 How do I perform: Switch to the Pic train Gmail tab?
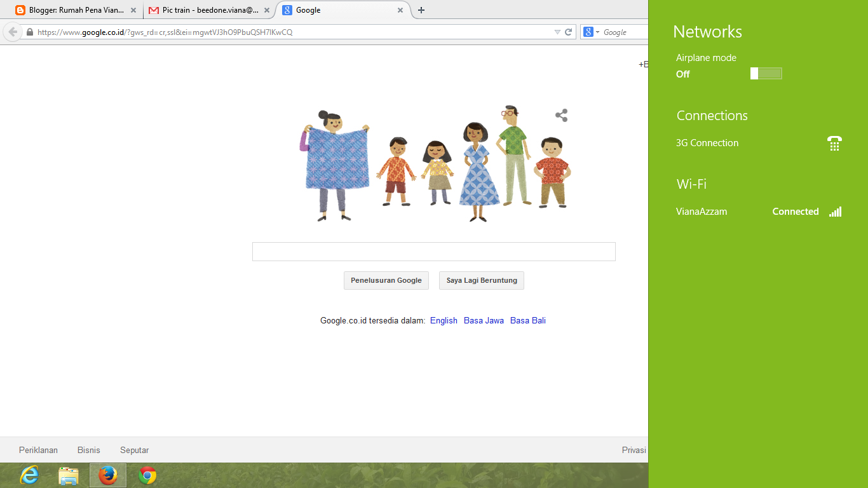210,10
